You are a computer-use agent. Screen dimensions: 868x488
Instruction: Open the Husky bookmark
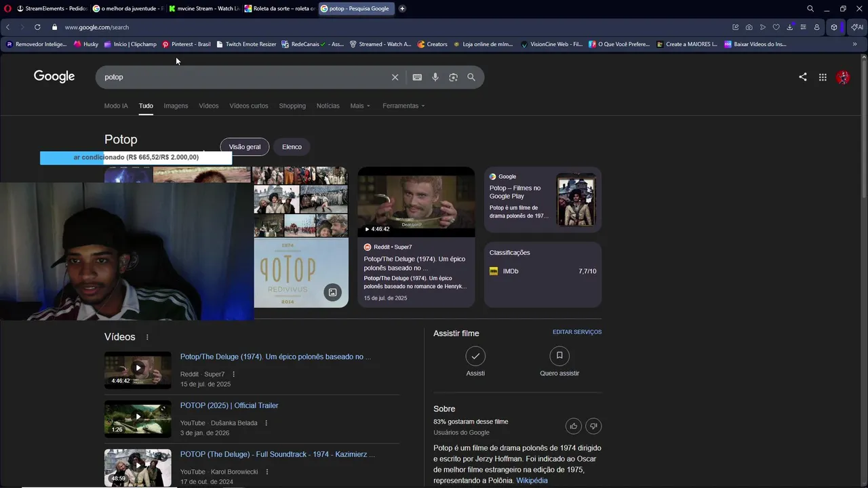pos(85,44)
